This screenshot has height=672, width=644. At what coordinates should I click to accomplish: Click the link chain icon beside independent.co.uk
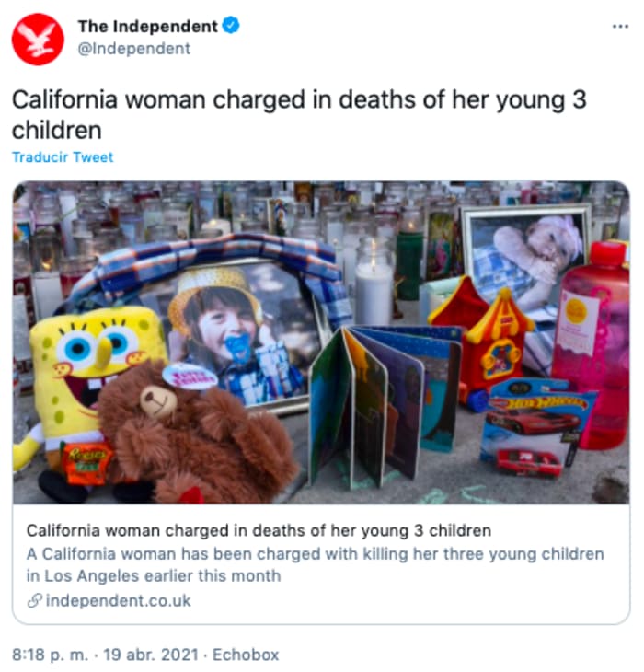(34, 601)
